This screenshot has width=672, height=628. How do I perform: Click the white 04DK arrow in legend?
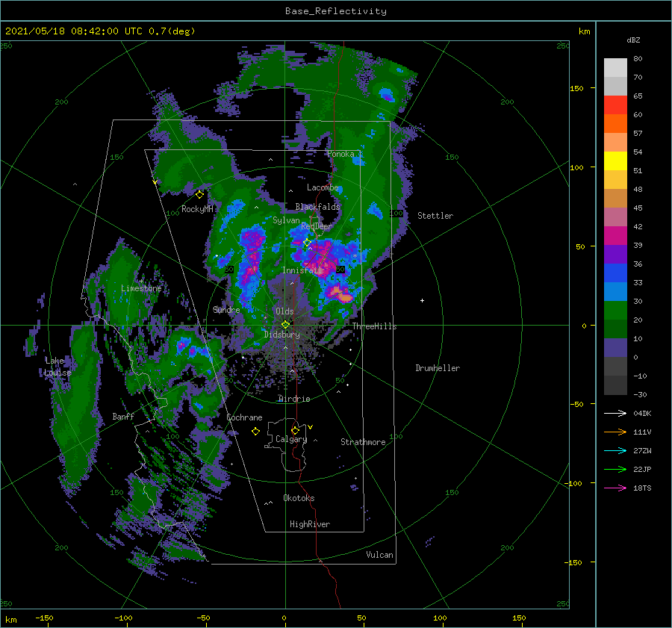click(x=615, y=413)
